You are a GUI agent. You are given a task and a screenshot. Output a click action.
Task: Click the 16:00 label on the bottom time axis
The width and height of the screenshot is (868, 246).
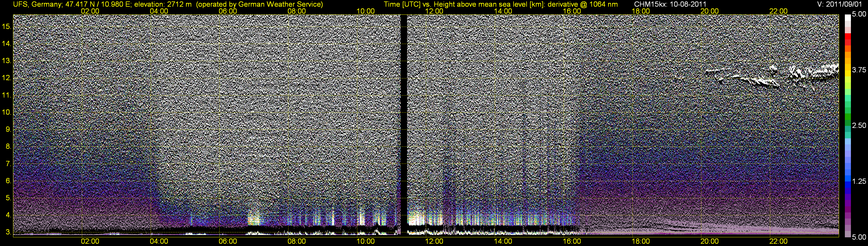pyautogui.click(x=572, y=241)
